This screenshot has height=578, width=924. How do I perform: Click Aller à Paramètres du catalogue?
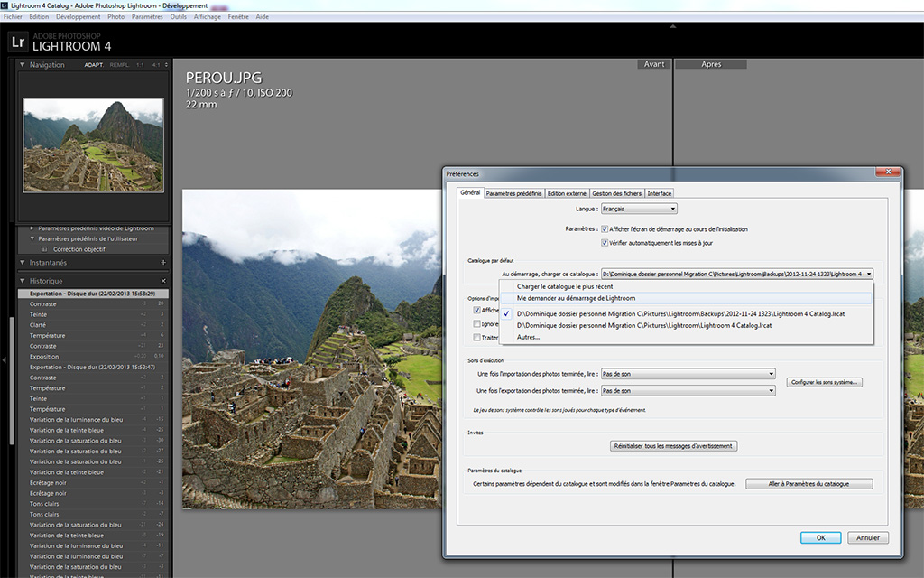809,484
